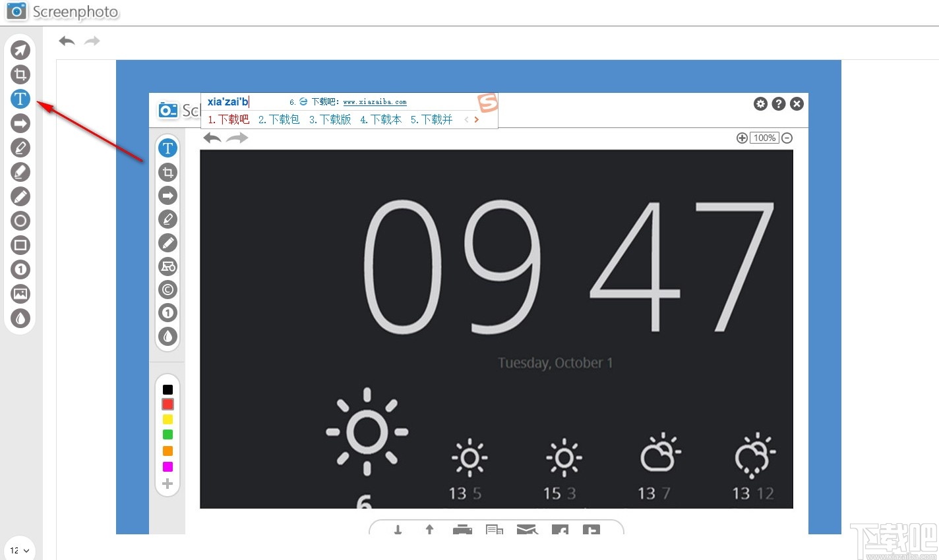939x560 pixels.
Task: Click the copyright stamp tool in embedded screenshot
Action: coord(168,290)
